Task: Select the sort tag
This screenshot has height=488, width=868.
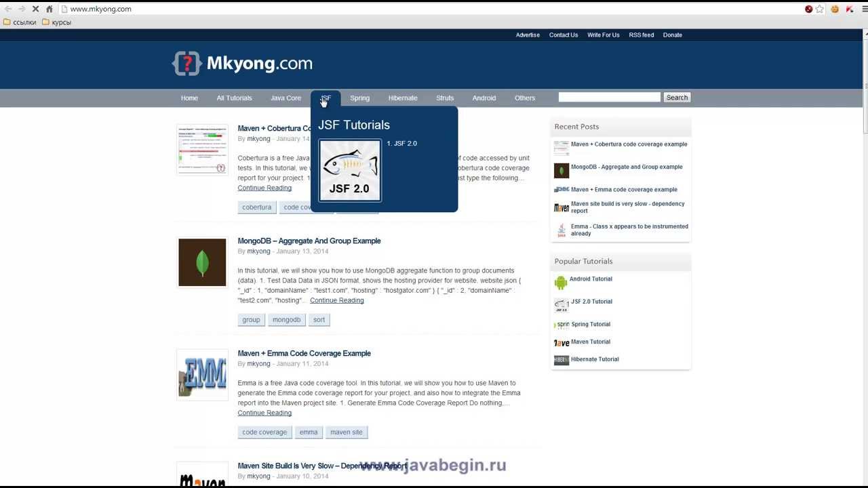Action: click(x=319, y=320)
